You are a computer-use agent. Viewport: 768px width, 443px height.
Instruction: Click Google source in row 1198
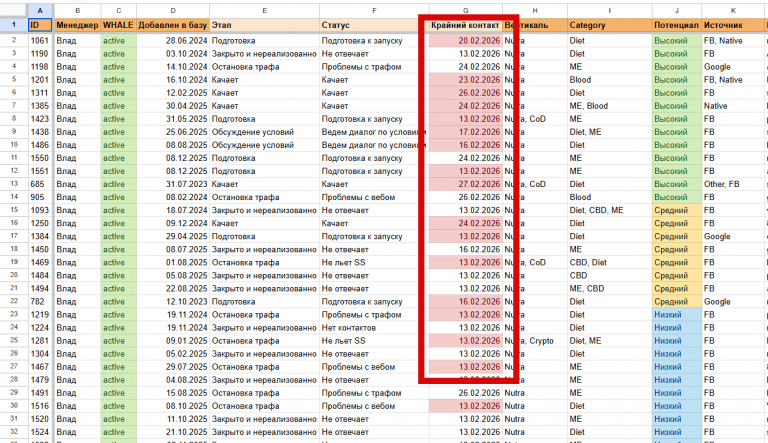733,67
